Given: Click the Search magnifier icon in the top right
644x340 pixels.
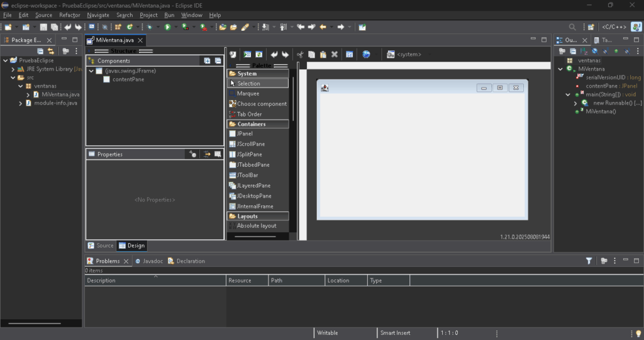Looking at the screenshot, I should (x=572, y=27).
